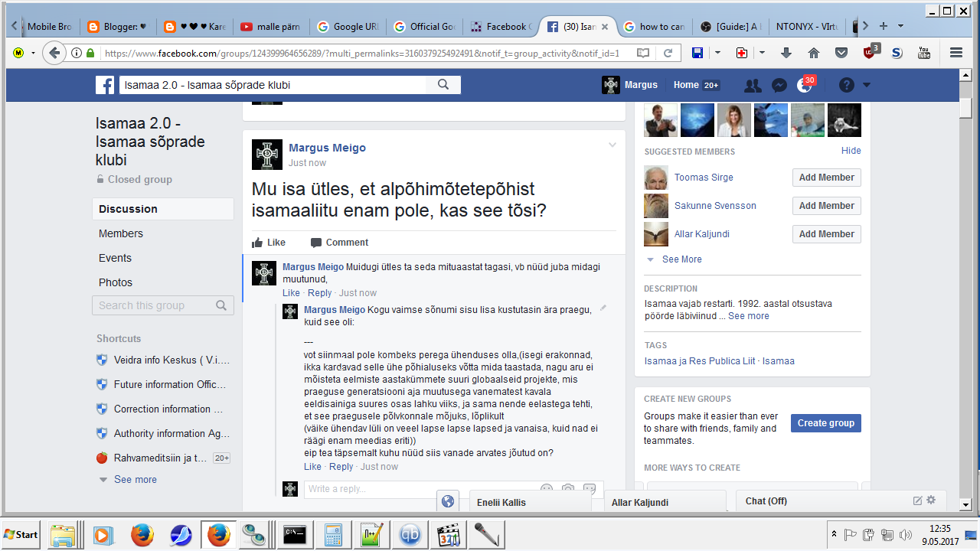Screen dimensions: 980x551
Task: Click the Facebook search magnifier button
Action: 443,85
